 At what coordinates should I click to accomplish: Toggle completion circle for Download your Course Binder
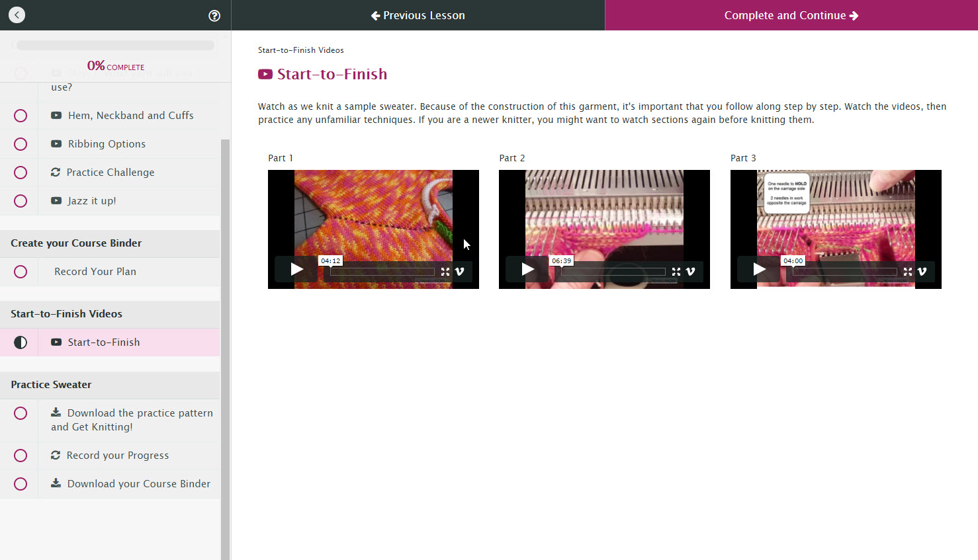21,484
